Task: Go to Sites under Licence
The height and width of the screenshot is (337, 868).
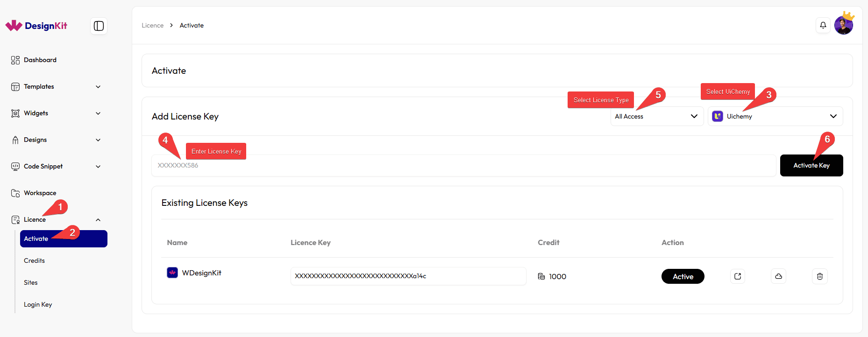Action: tap(31, 282)
